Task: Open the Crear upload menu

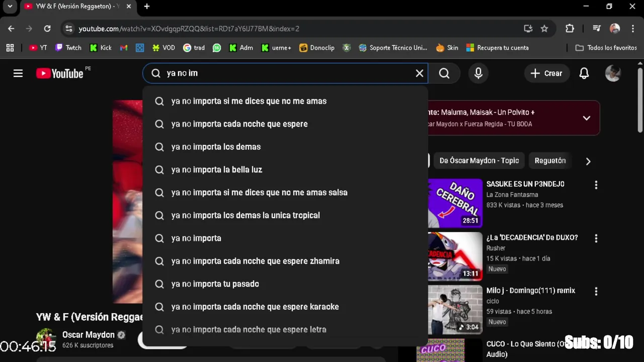Action: (x=546, y=73)
